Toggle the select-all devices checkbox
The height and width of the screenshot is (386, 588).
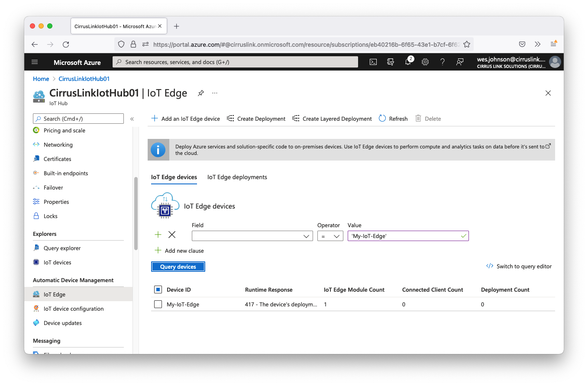[158, 289]
